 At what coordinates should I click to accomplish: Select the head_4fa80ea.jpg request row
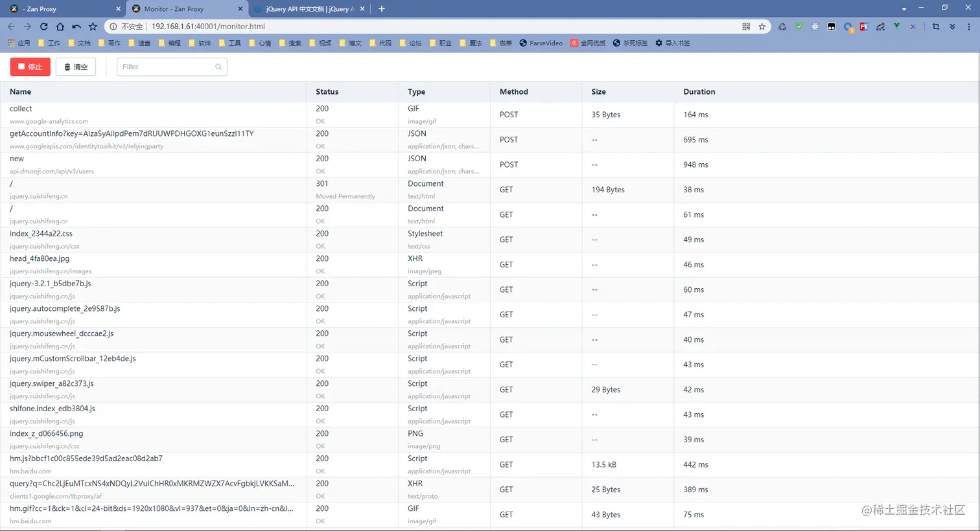(490, 265)
